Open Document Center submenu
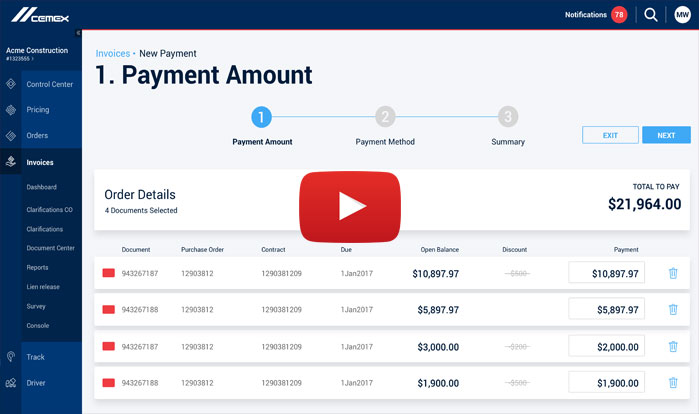The width and height of the screenshot is (699, 414). tap(50, 248)
